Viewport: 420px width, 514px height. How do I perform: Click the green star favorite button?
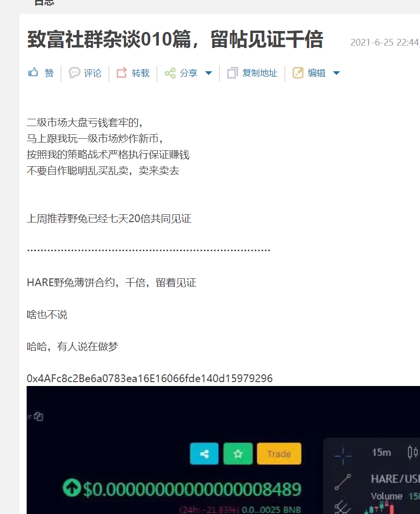click(238, 454)
